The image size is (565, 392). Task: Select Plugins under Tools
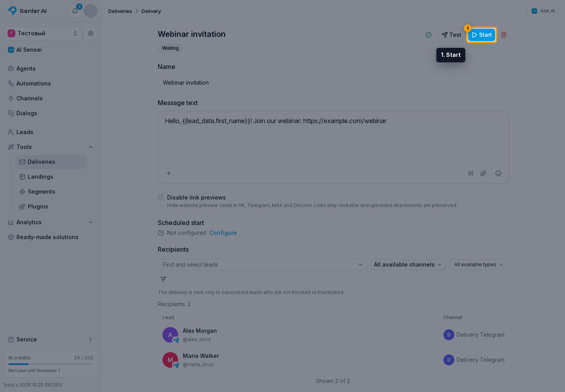point(51,207)
